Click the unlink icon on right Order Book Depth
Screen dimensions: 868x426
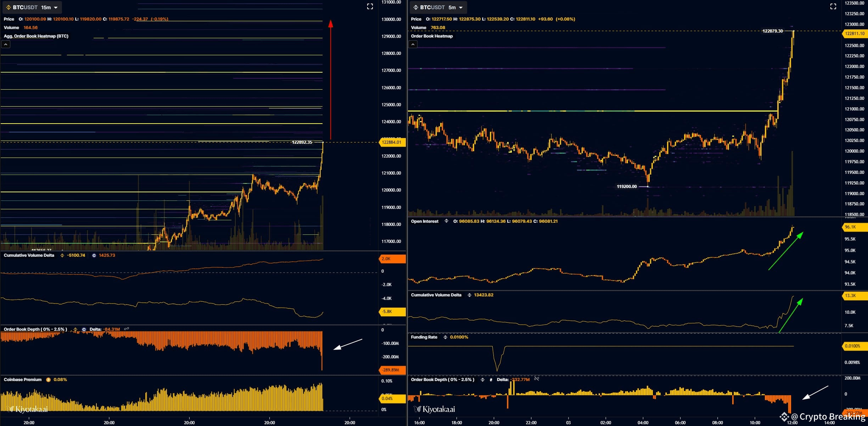pyautogui.click(x=537, y=379)
